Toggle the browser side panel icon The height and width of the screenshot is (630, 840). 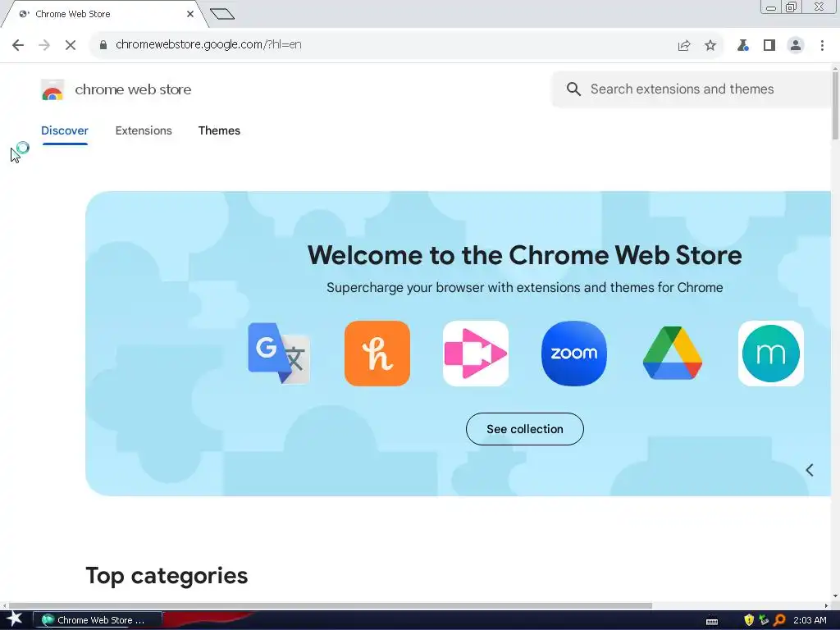tap(769, 46)
